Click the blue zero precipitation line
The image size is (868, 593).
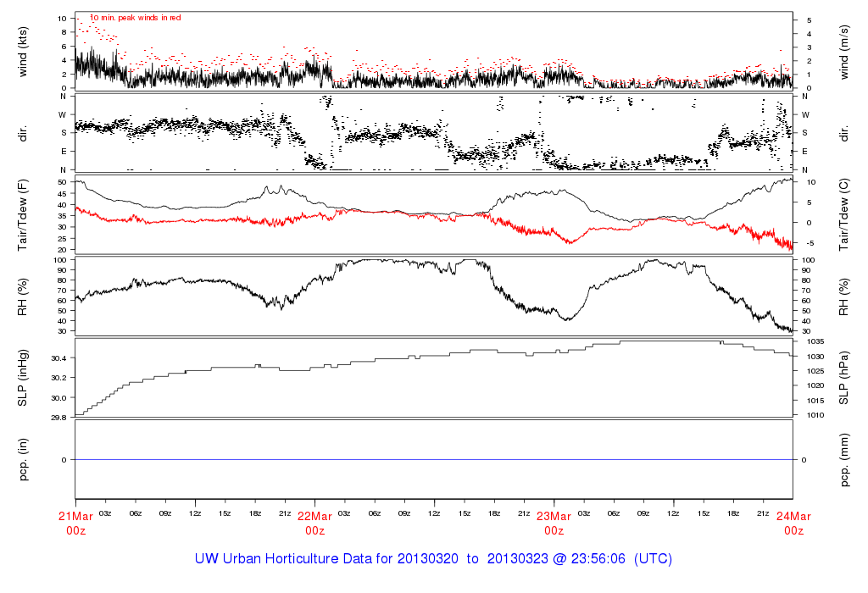click(434, 460)
